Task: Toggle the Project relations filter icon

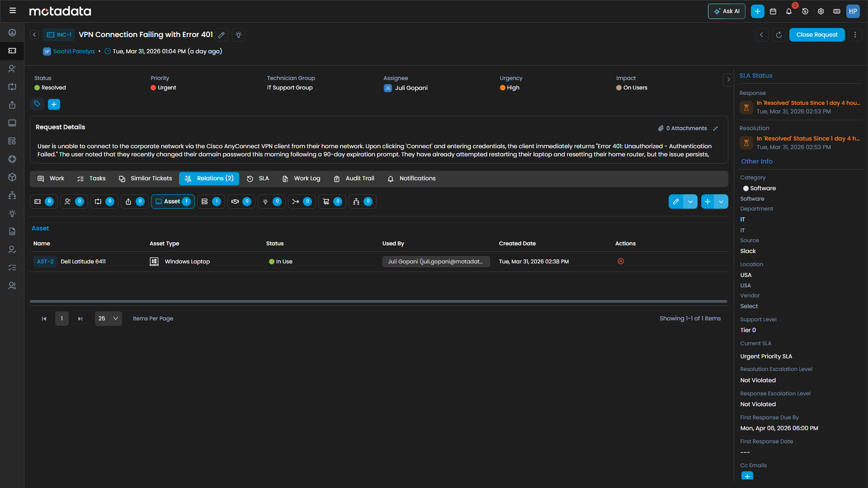Action: 362,202
